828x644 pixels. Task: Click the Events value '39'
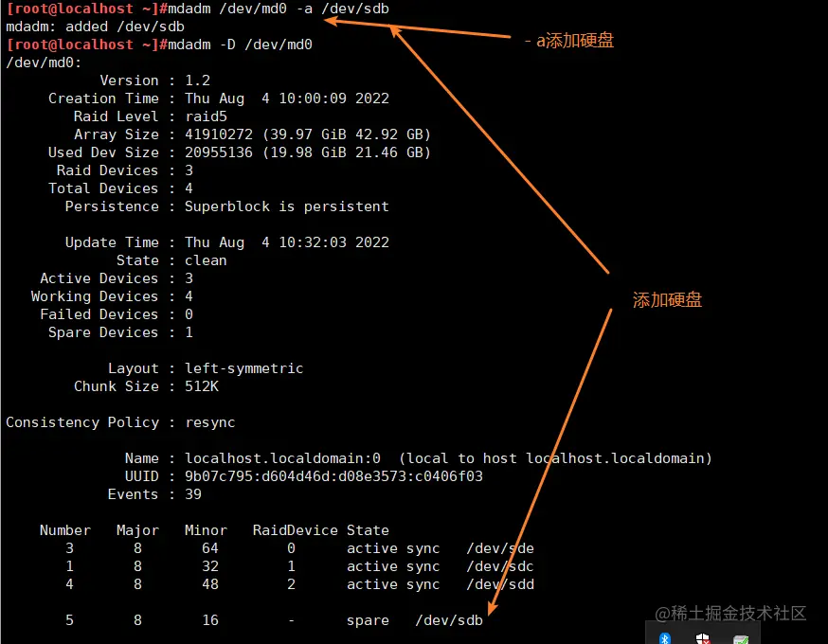pos(193,494)
